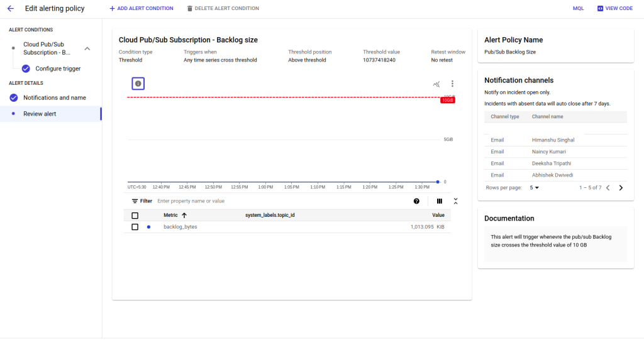Collapse the legend table icon
This screenshot has width=644, height=340.
[x=455, y=201]
